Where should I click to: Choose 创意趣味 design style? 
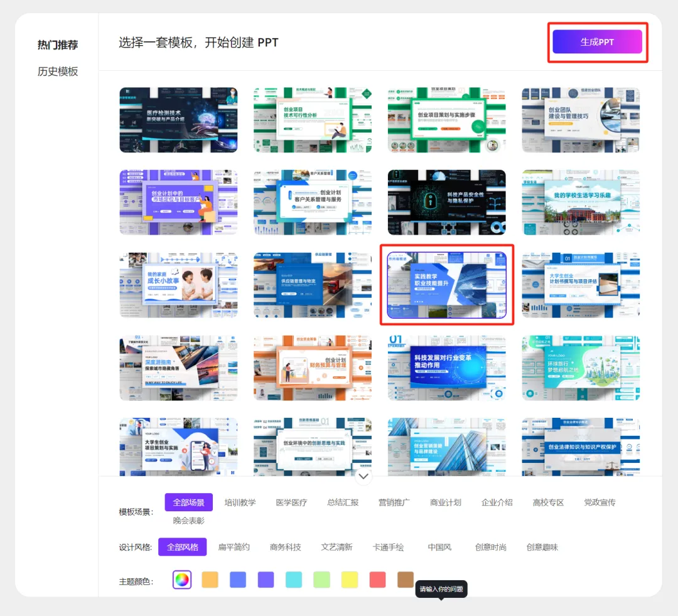click(x=542, y=548)
